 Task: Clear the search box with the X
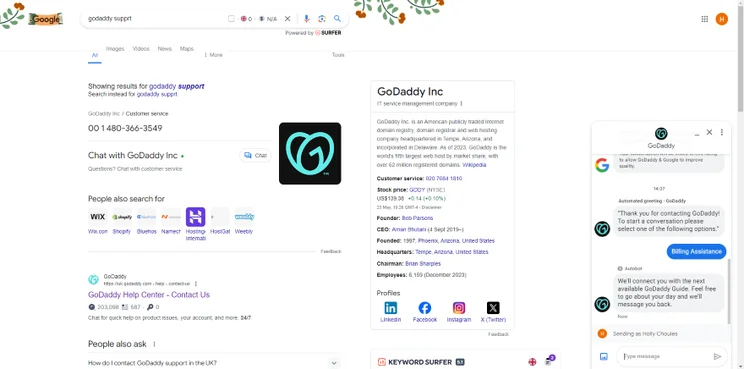click(x=288, y=18)
